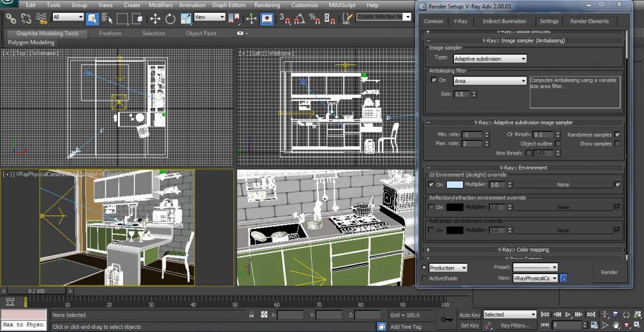This screenshot has height=332, width=644.
Task: Toggle the 3D Snaps magnet icon
Action: 285,18
